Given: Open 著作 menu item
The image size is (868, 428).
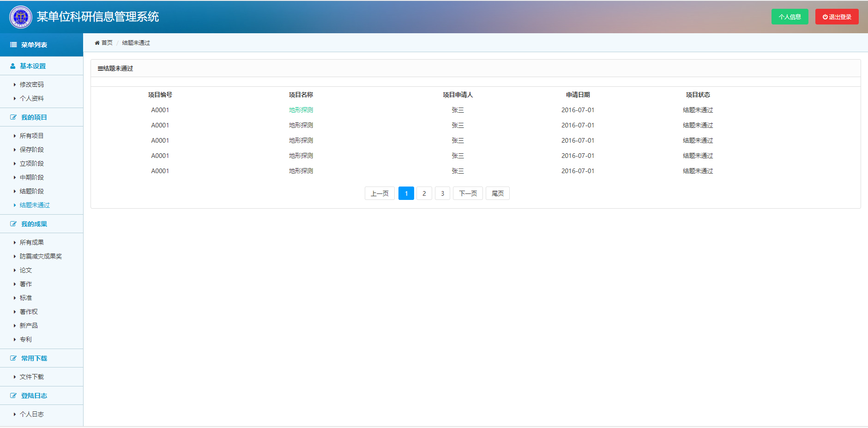Looking at the screenshot, I should (x=26, y=284).
